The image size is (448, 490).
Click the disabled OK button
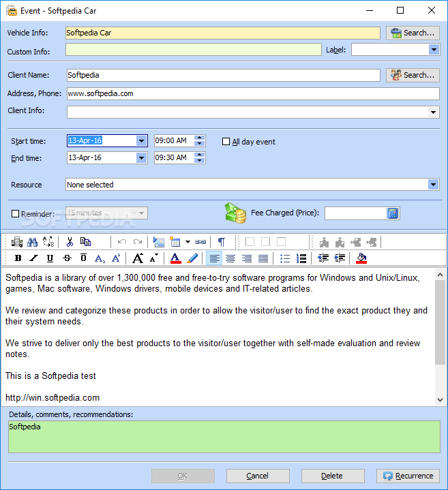(183, 476)
